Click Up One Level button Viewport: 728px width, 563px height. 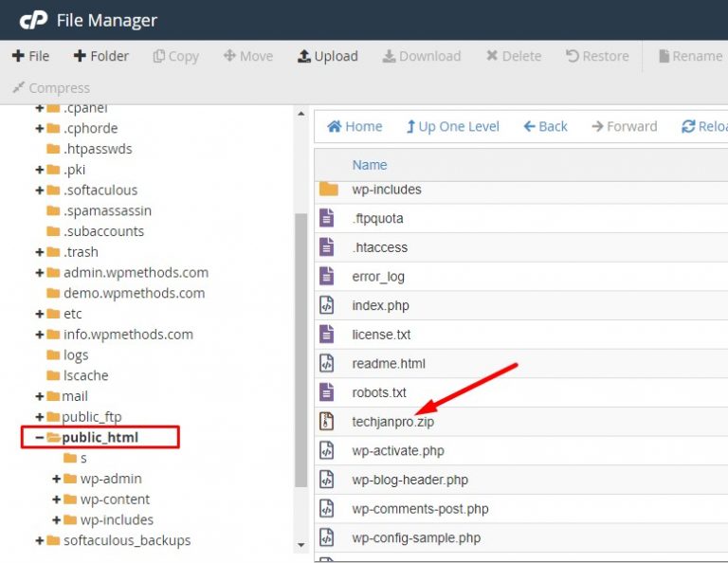[453, 126]
